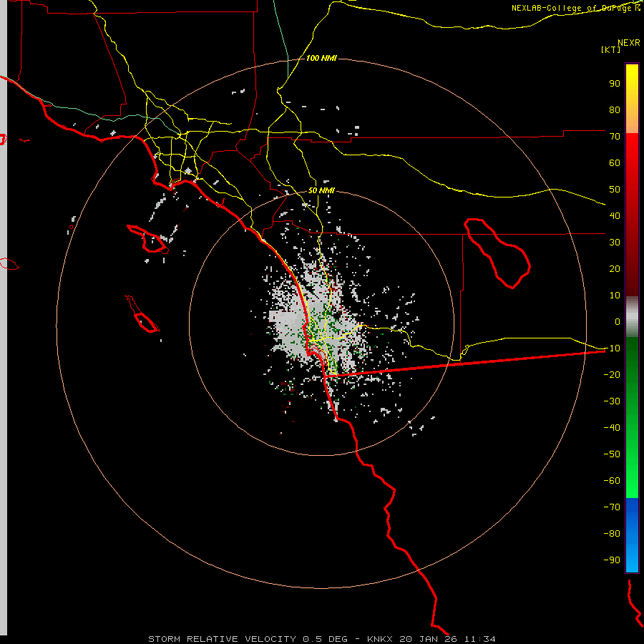Pick the gray zero-velocity segment of scale
The image size is (644, 644).
click(632, 317)
